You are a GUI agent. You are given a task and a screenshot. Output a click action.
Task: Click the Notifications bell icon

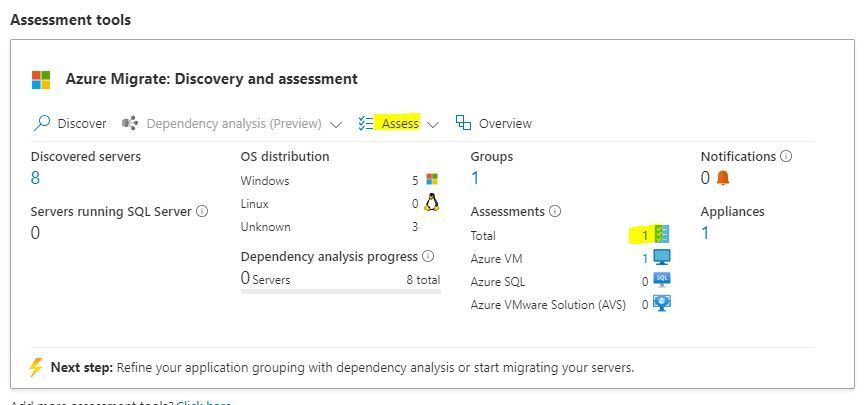pos(723,178)
